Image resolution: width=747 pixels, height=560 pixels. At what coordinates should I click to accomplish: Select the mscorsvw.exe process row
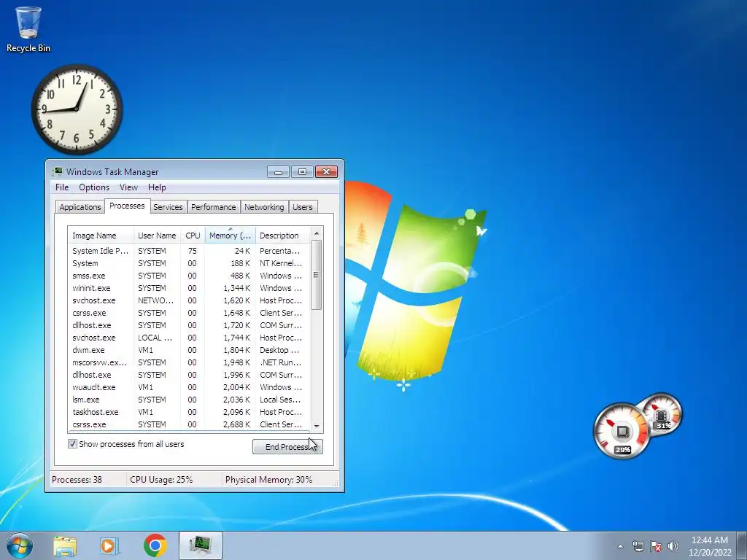189,362
